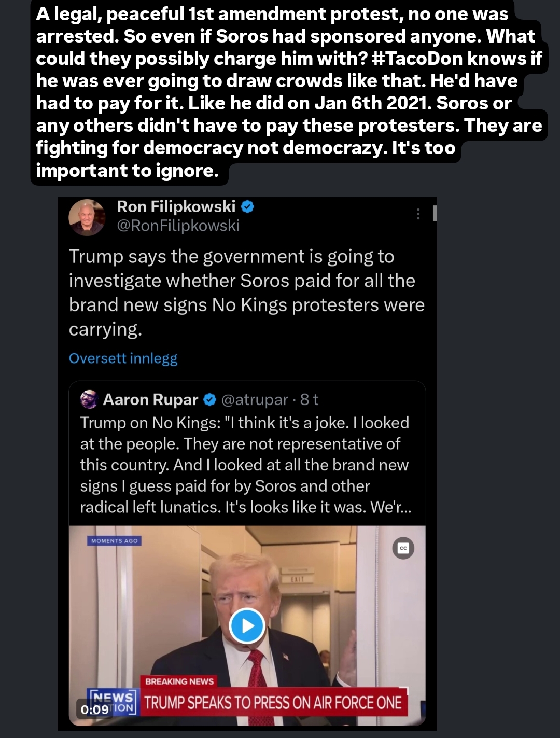This screenshot has height=738, width=560.
Task: Click the BREAKING NEWS banner tag
Action: (x=179, y=681)
